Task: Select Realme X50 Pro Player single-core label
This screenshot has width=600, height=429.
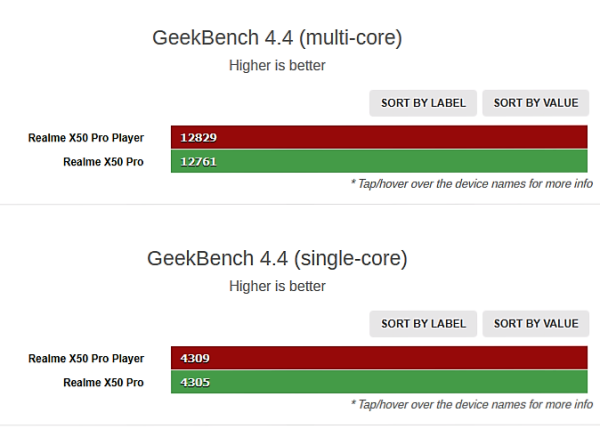Action: coord(86,359)
